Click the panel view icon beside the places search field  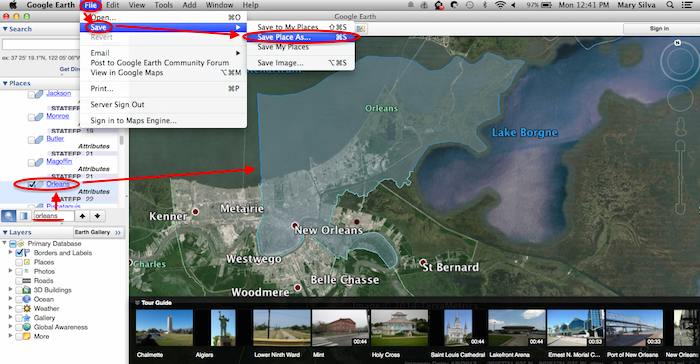23,216
